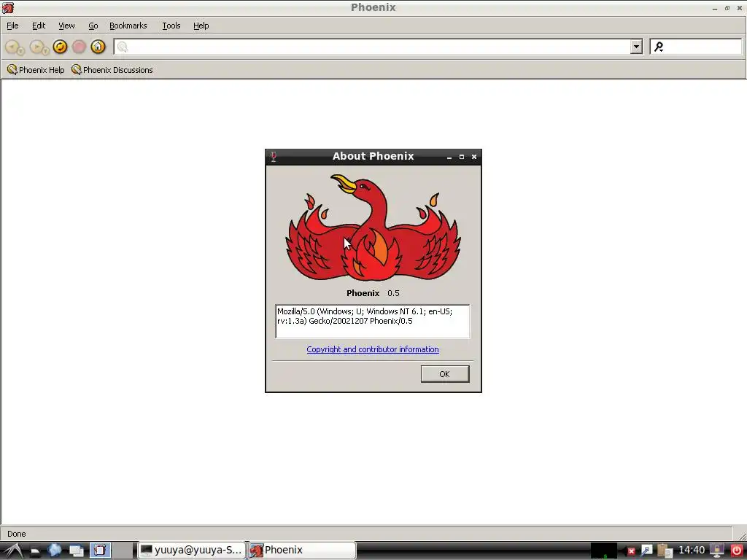Image resolution: width=747 pixels, height=560 pixels.
Task: Open the Tools menu
Action: tap(171, 26)
